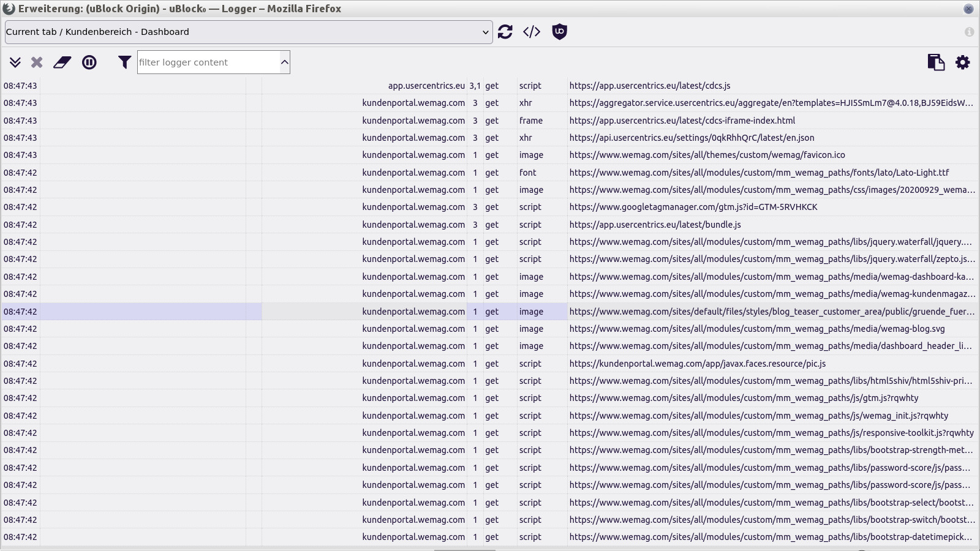Expand filter expression options arrow
This screenshot has width=980, height=551.
[285, 62]
